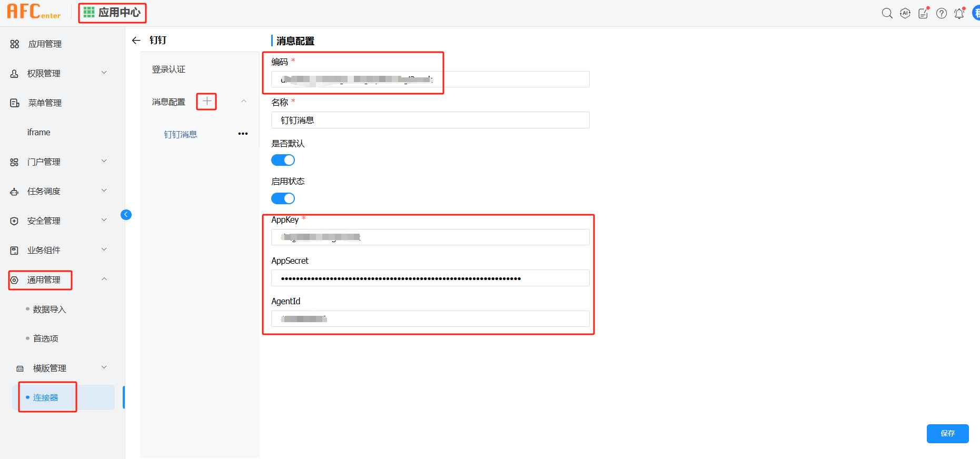Viewport: 980px width, 459px height.
Task: Select the 连接器 menu item
Action: 46,397
